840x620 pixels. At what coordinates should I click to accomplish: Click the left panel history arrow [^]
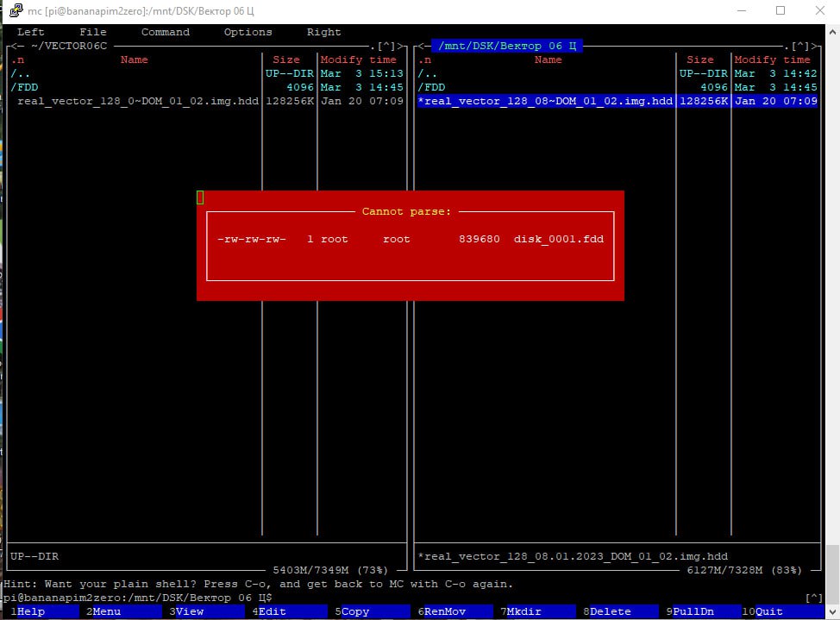(x=386, y=46)
